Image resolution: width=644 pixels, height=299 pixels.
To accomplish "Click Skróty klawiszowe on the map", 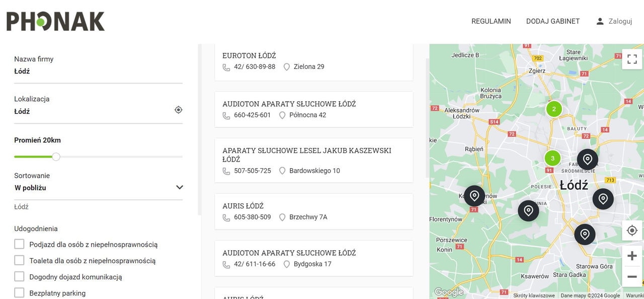I will coord(534,295).
